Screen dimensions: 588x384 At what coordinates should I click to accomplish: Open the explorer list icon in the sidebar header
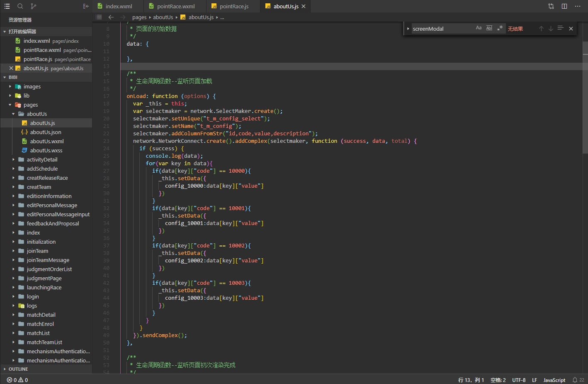7,6
